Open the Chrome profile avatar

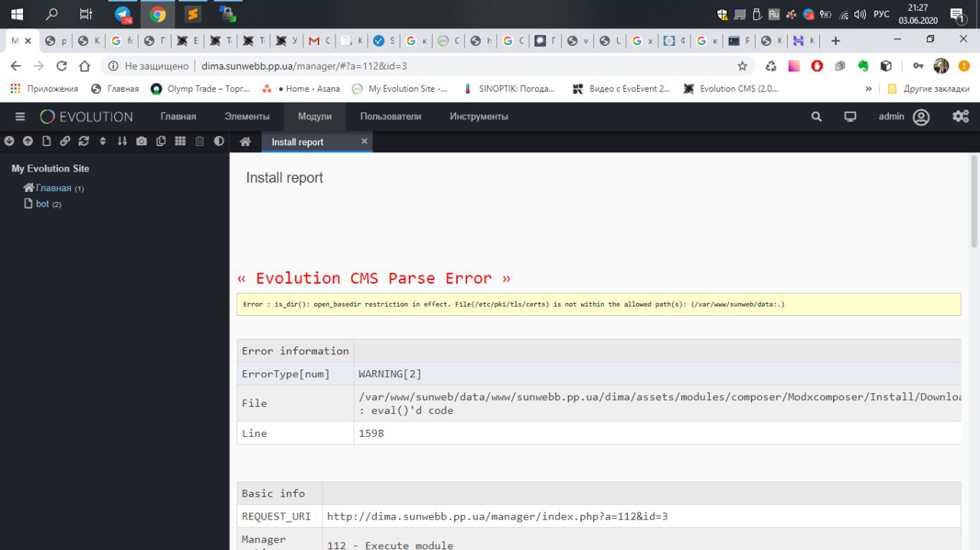pyautogui.click(x=941, y=66)
